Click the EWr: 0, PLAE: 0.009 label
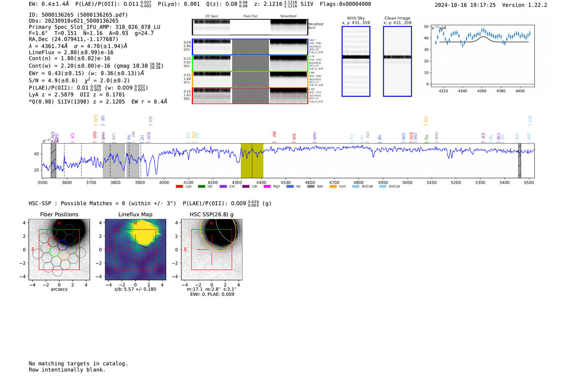 [212, 294]
